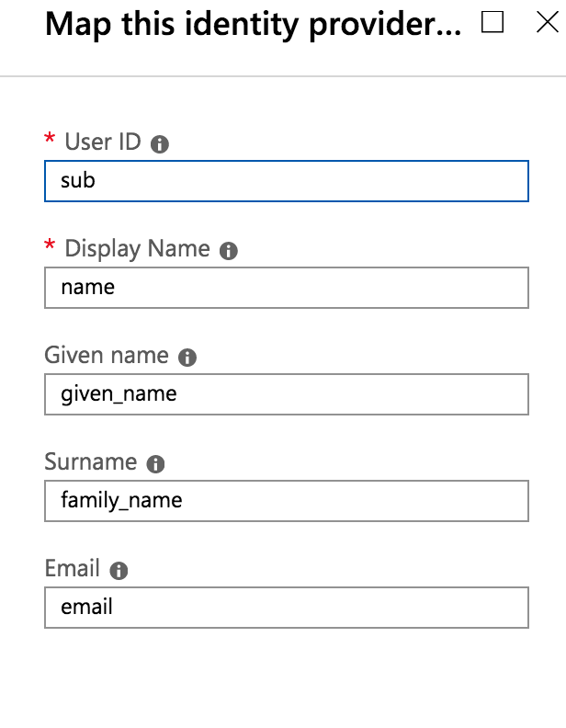The height and width of the screenshot is (728, 566).
Task: Maximize the claims mapping panel
Action: coord(492,22)
